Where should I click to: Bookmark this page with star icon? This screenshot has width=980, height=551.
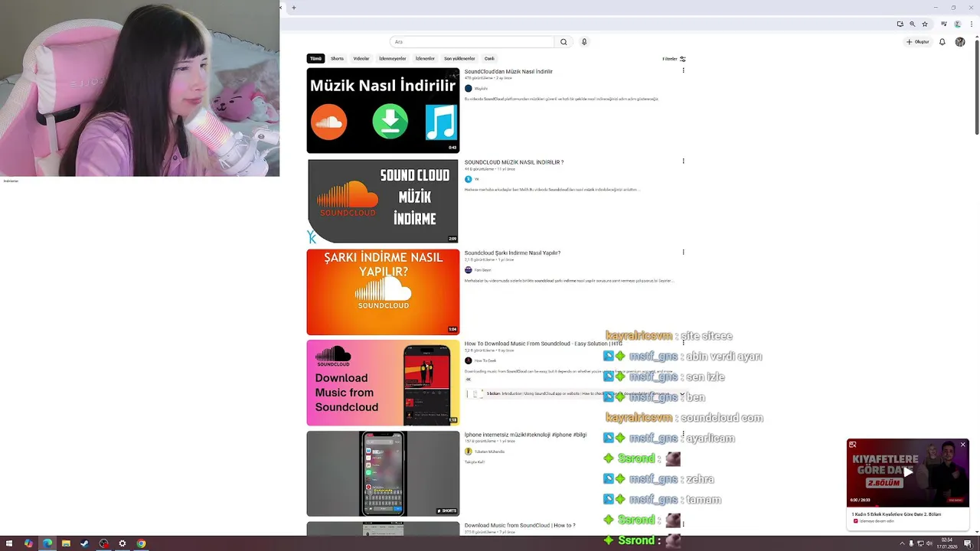pyautogui.click(x=925, y=24)
